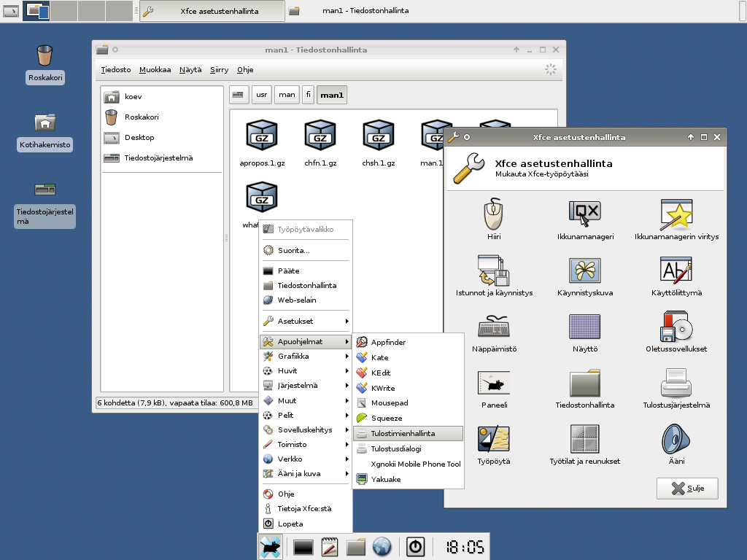Click the power button in bottom panel

(x=415, y=547)
